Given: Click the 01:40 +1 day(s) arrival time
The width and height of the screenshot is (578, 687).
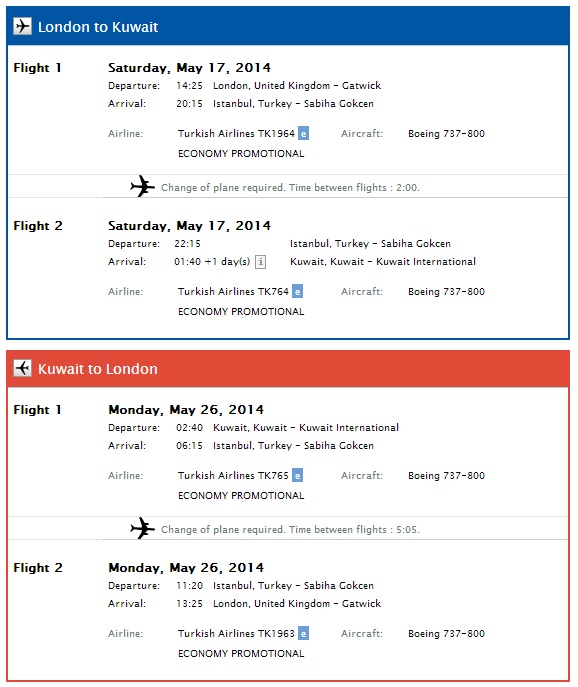Looking at the screenshot, I should [x=212, y=262].
